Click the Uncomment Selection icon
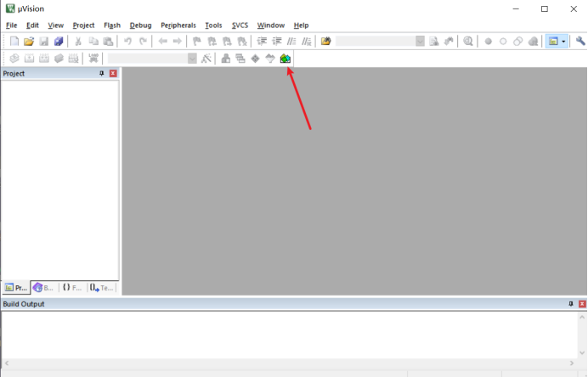The height and width of the screenshot is (377, 588). (x=307, y=42)
